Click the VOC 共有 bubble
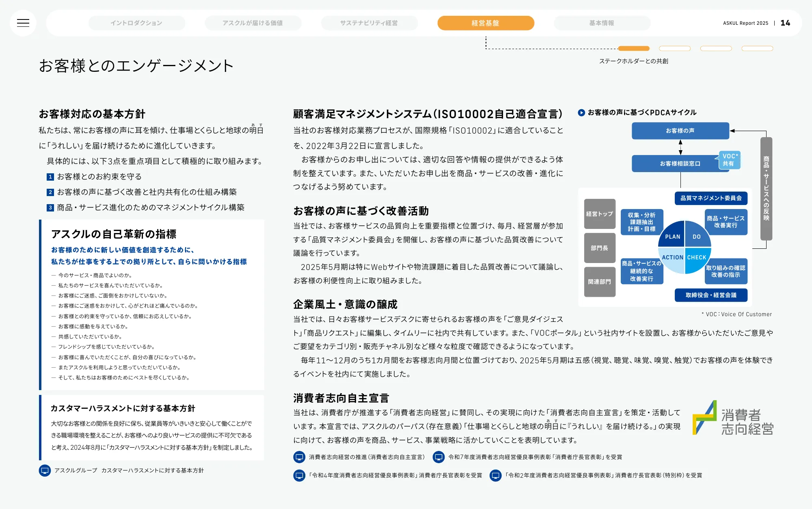 click(729, 160)
